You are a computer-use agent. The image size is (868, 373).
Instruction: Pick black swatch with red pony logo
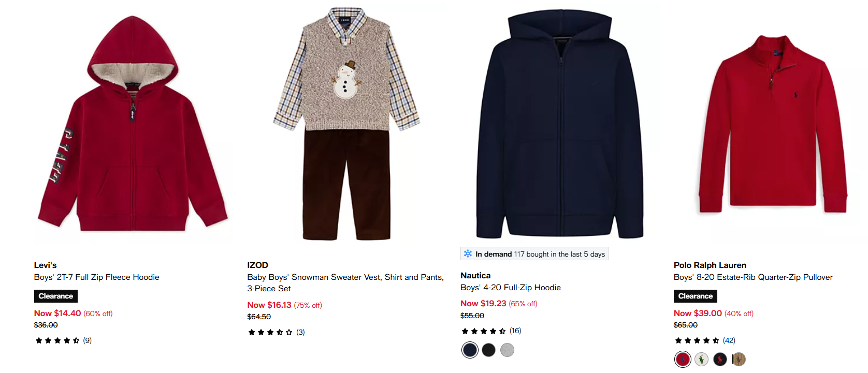[x=720, y=359]
